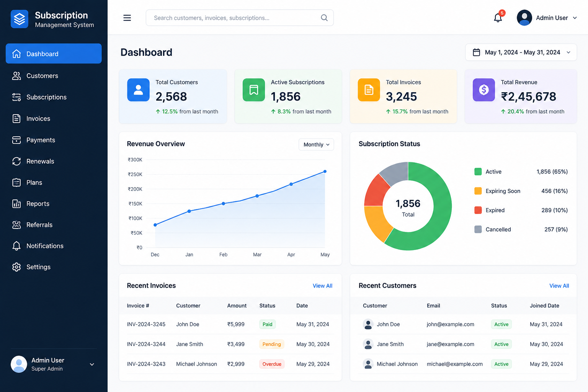Expand the header Admin User chevron

click(575, 18)
